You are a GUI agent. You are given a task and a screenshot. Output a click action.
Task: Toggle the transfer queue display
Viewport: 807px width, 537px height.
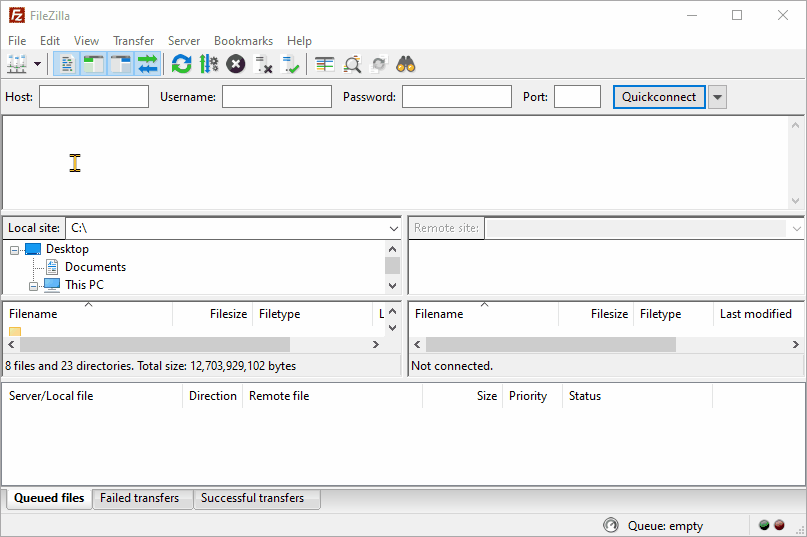148,64
